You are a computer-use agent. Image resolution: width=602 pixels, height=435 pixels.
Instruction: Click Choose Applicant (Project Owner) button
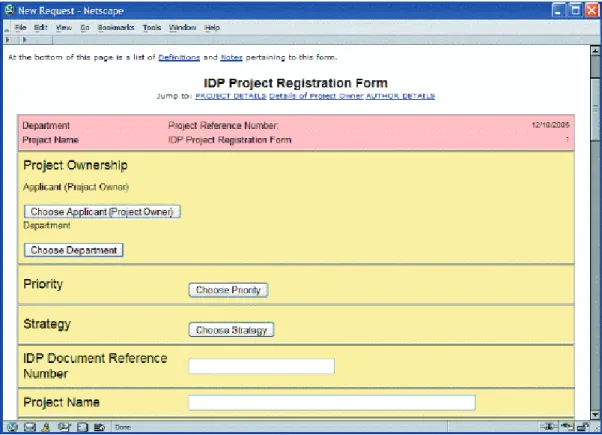(x=102, y=212)
